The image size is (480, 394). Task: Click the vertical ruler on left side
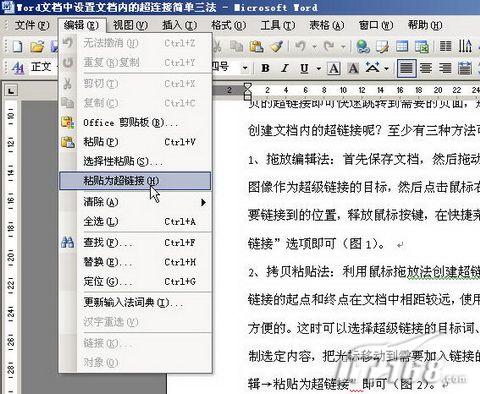tap(11, 247)
